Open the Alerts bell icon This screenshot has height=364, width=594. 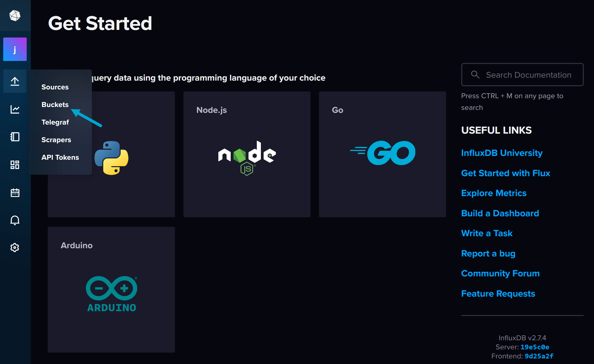(x=15, y=220)
